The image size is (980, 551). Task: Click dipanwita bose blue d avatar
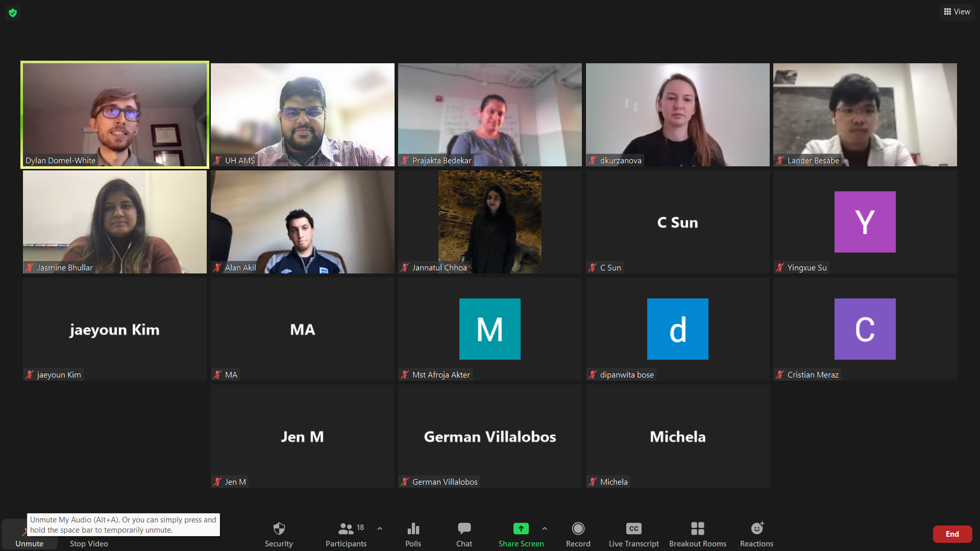click(x=678, y=329)
